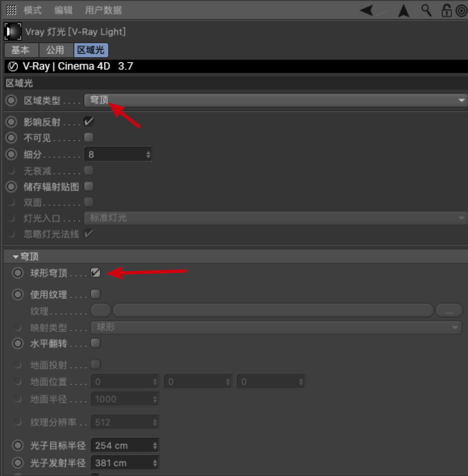This screenshot has height=476, width=468.
Task: Click disabled keyframe circle beside 地面投射
Action: (x=17, y=364)
